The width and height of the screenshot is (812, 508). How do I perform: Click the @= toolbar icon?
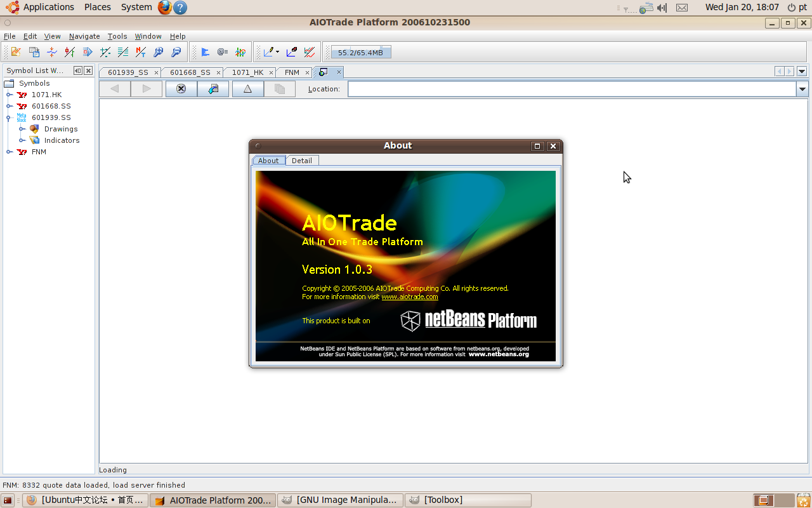223,52
